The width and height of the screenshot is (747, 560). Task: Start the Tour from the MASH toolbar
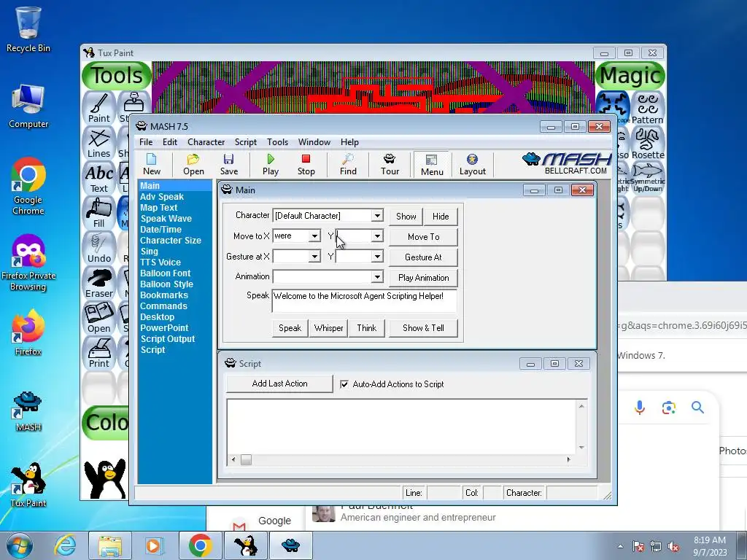(390, 165)
